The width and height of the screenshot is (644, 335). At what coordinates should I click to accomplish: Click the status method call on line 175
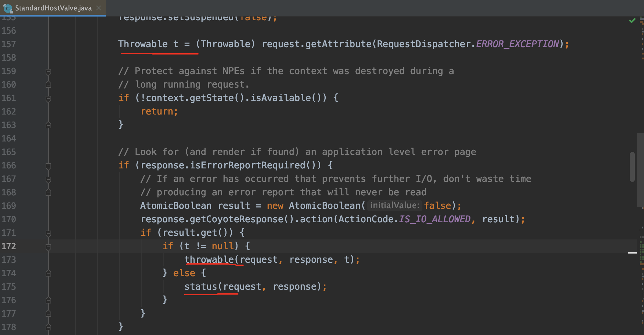point(200,287)
